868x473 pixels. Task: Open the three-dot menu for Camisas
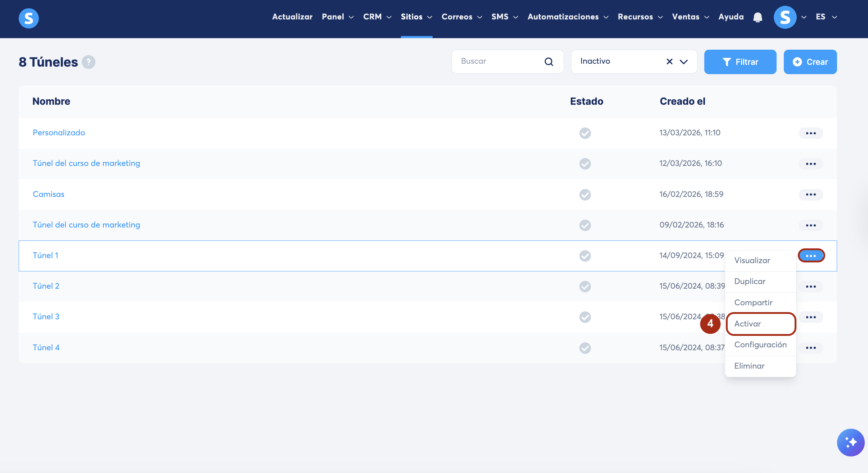click(x=810, y=194)
